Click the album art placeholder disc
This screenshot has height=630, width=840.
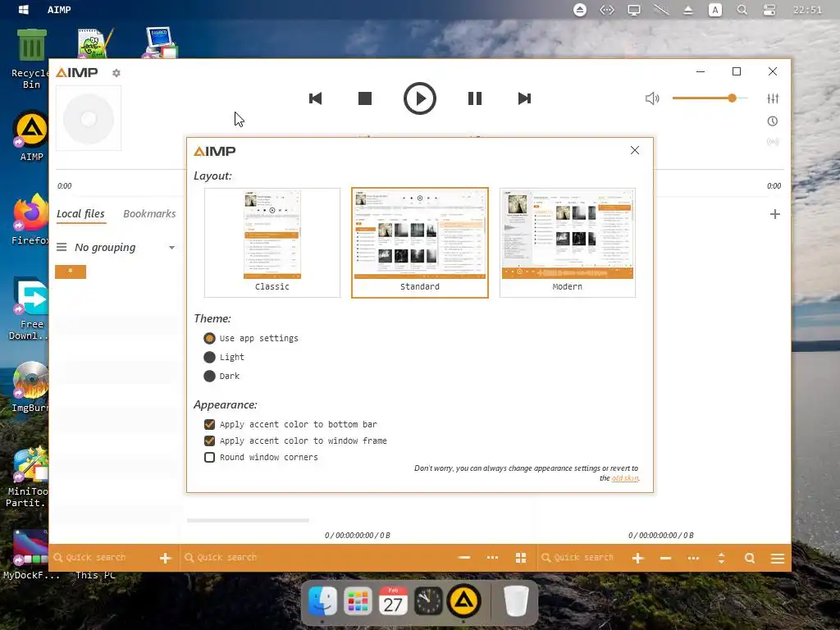click(x=89, y=118)
